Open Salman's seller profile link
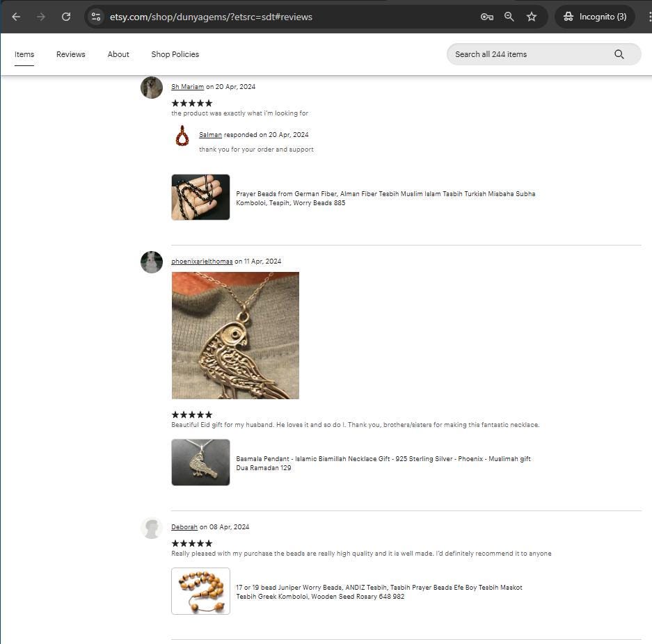Image resolution: width=652 pixels, height=644 pixels. click(x=210, y=135)
